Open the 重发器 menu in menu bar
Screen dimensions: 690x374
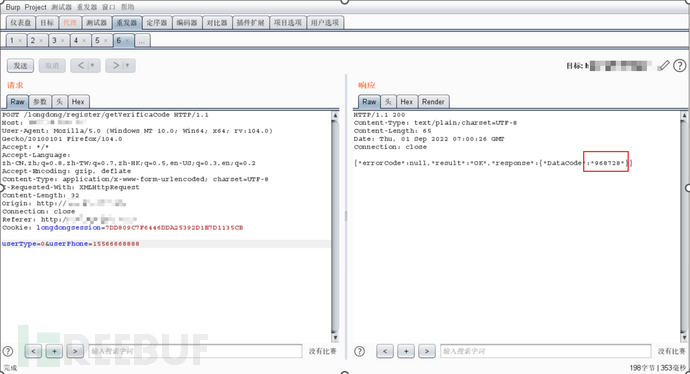(87, 7)
